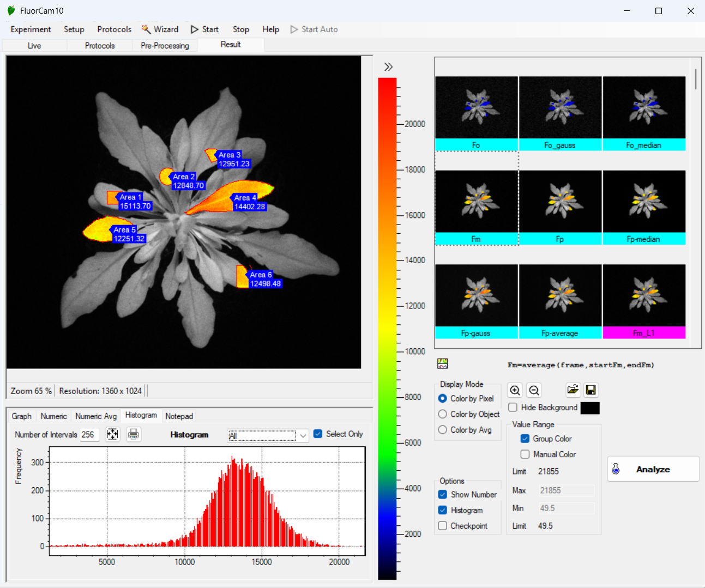The height and width of the screenshot is (588, 705).
Task: Open the histogram area selection dropdown
Action: point(303,435)
